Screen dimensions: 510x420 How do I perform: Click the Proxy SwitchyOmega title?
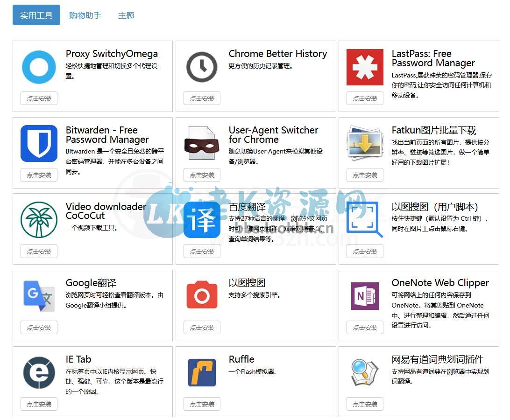(112, 54)
